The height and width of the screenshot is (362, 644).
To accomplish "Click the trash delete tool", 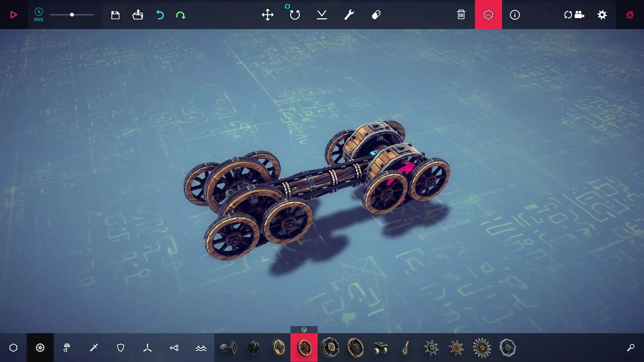I will click(461, 15).
